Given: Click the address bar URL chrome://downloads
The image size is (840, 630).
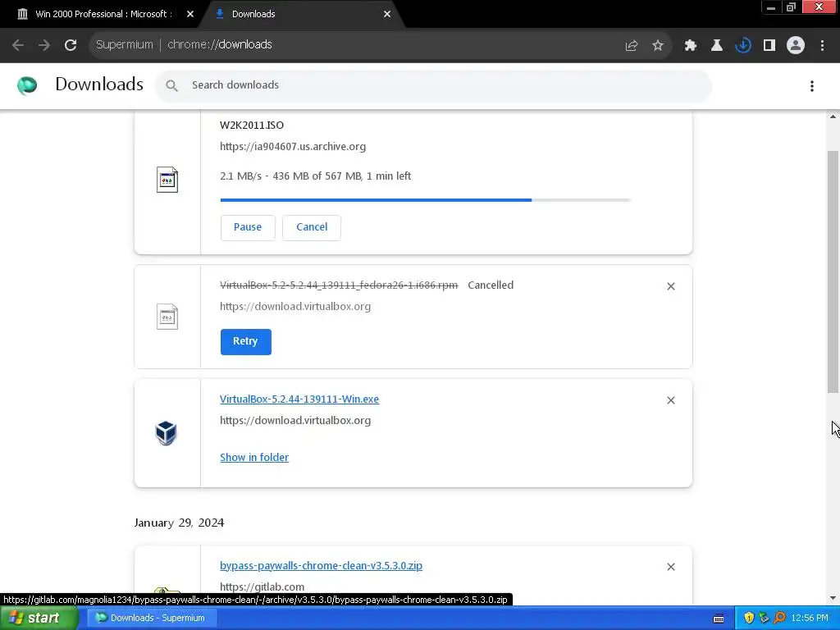Looking at the screenshot, I should pos(220,45).
